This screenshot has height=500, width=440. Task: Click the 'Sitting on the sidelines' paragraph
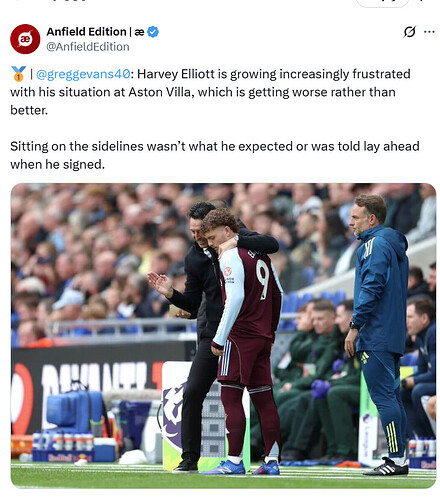click(x=215, y=155)
